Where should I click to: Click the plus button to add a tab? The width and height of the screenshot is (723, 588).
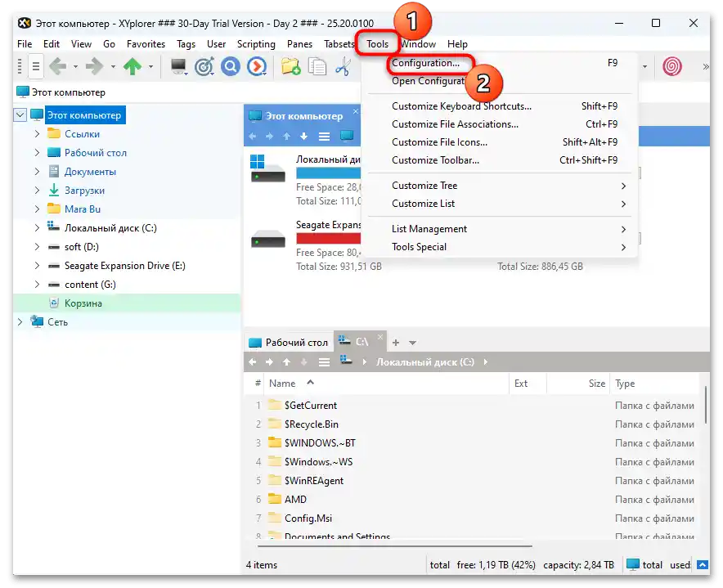(396, 342)
